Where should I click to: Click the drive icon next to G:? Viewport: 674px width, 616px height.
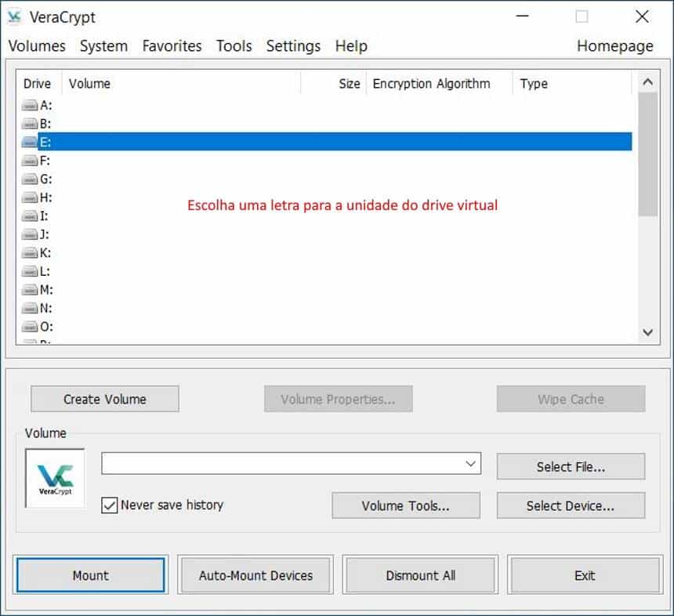[30, 179]
